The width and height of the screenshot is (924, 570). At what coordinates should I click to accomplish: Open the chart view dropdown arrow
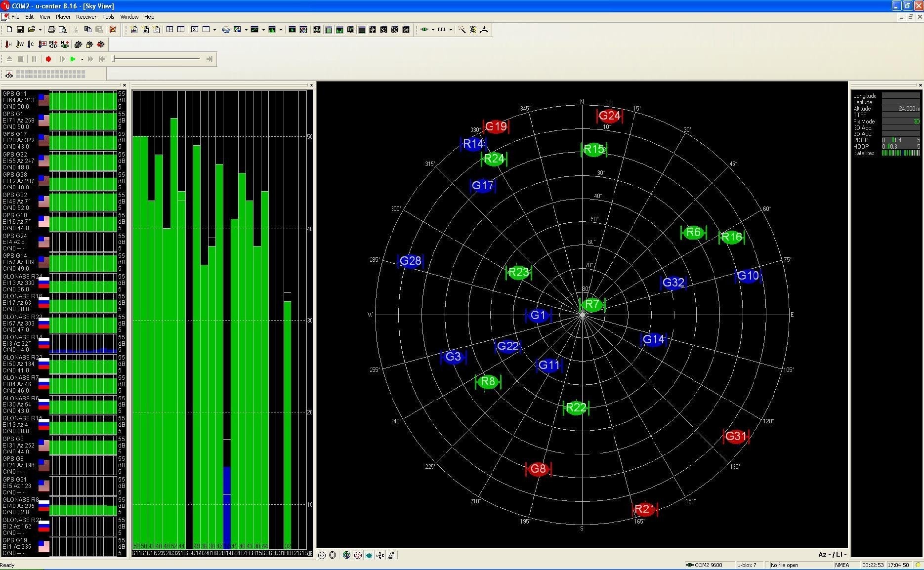point(263,30)
